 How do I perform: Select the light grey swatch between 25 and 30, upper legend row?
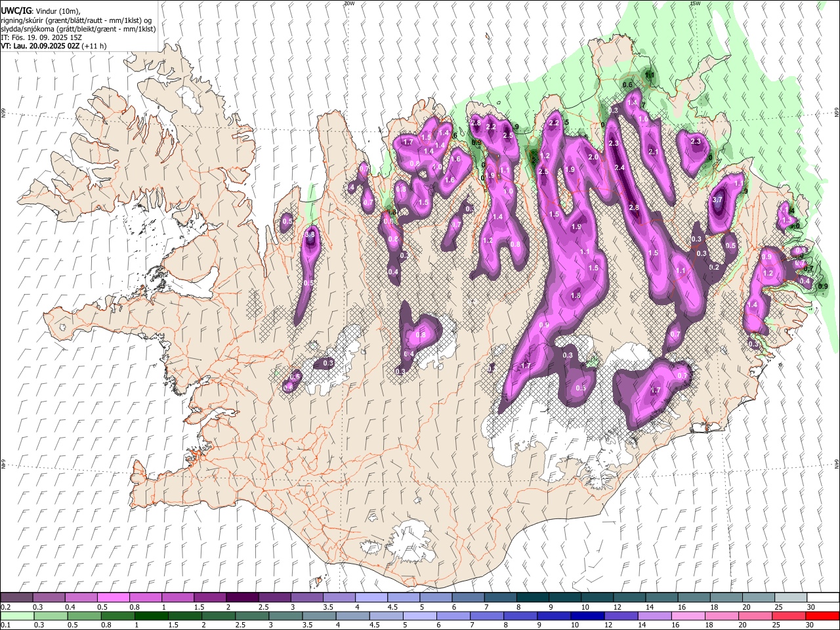790,597
